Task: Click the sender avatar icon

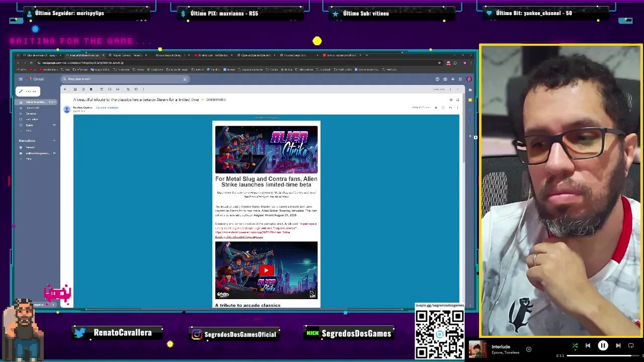Action: coord(67,109)
